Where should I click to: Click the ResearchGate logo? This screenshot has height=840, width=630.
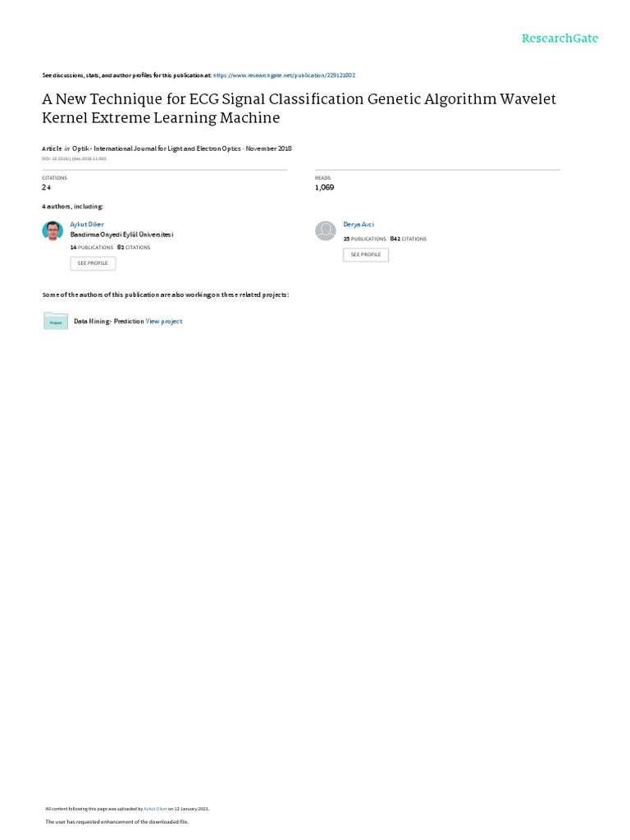click(559, 39)
